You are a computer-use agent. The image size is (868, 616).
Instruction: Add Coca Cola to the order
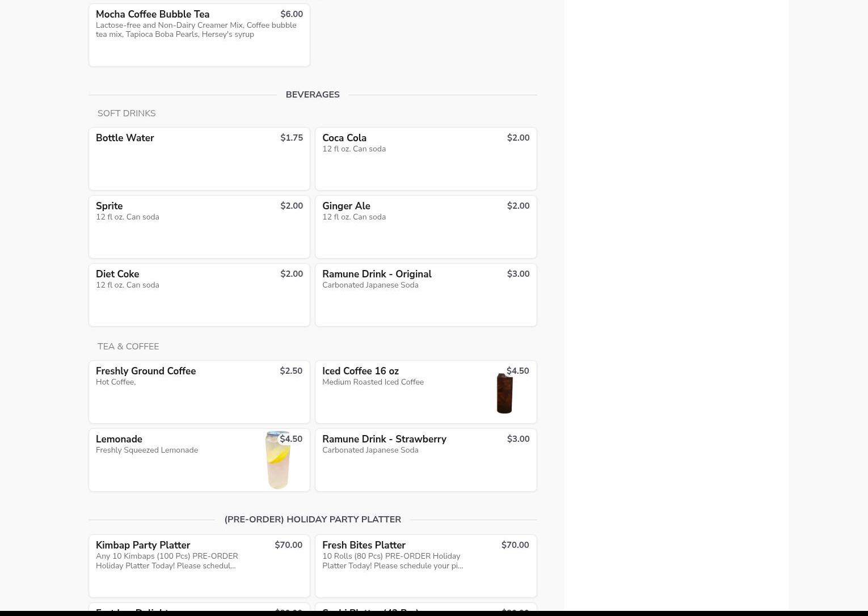coord(426,159)
